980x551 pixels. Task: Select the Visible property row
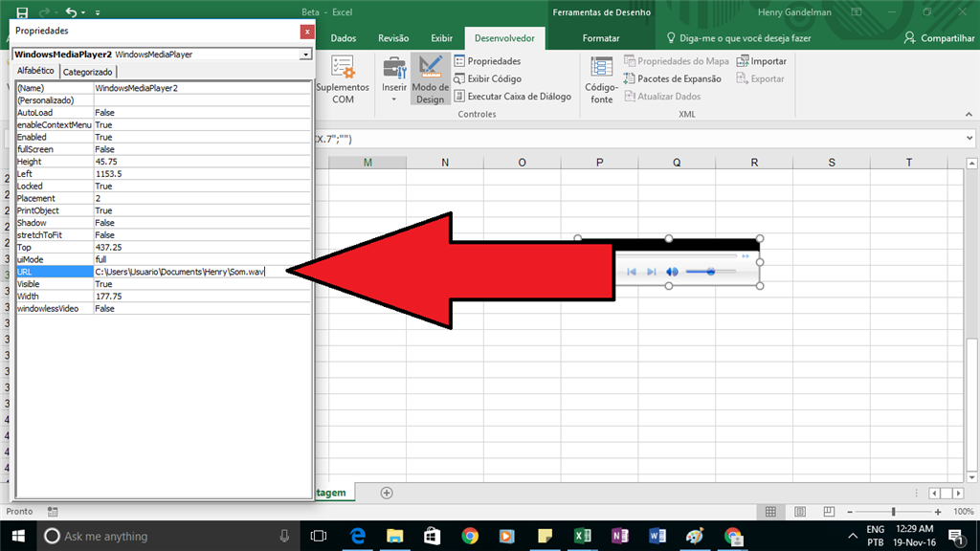pyautogui.click(x=163, y=283)
